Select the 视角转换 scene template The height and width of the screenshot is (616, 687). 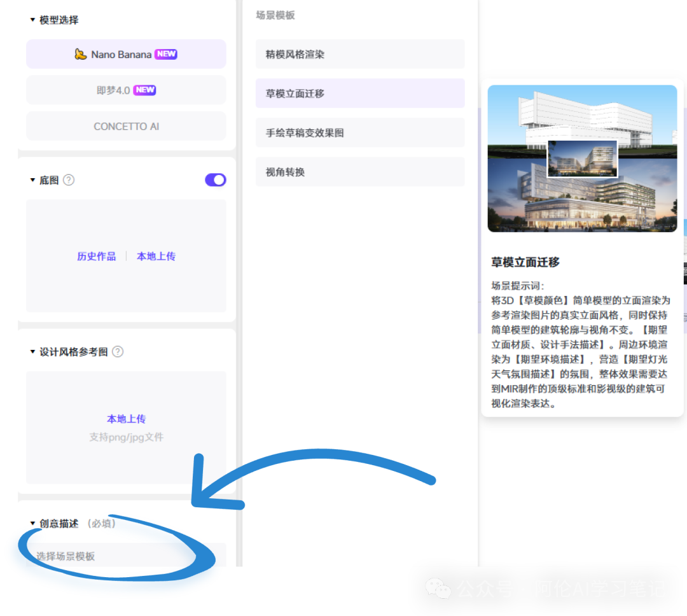(360, 172)
